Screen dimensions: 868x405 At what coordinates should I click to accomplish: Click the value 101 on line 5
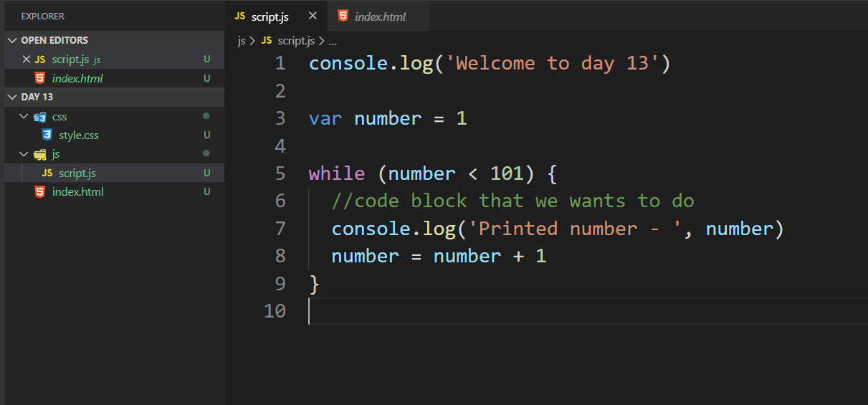coord(507,173)
